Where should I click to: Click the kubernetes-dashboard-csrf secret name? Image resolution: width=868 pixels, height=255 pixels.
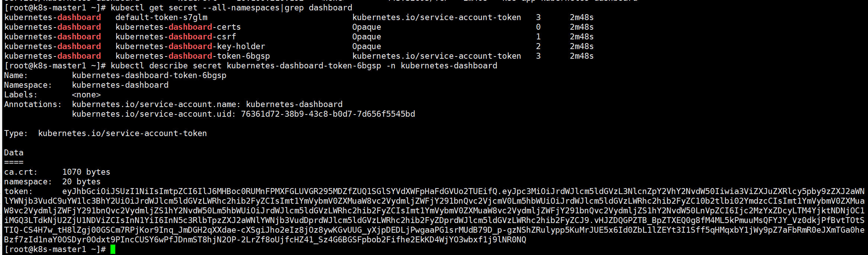tap(176, 37)
